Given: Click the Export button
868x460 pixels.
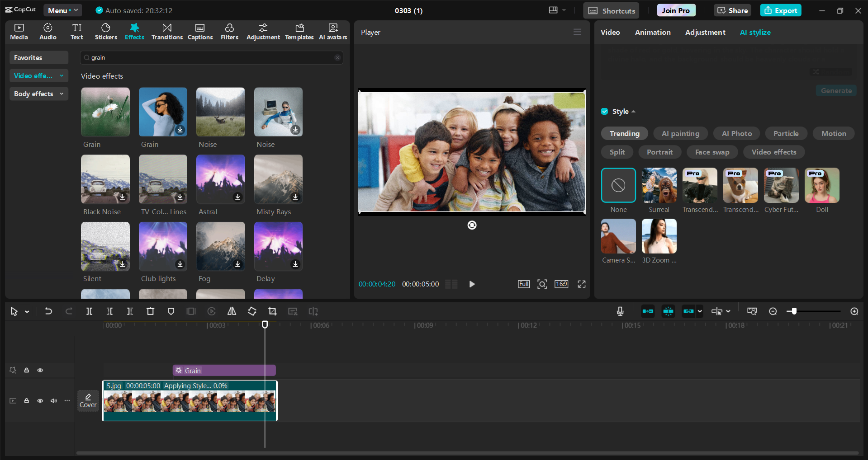Looking at the screenshot, I should pyautogui.click(x=780, y=10).
